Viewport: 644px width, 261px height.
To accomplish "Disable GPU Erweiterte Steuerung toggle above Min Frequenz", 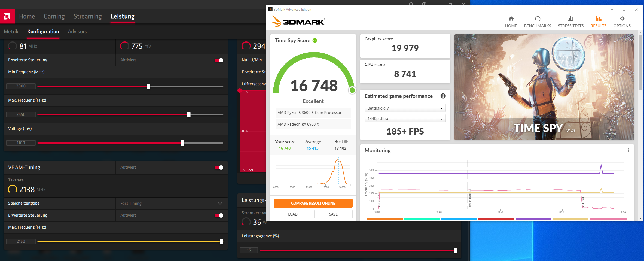I will click(x=219, y=60).
